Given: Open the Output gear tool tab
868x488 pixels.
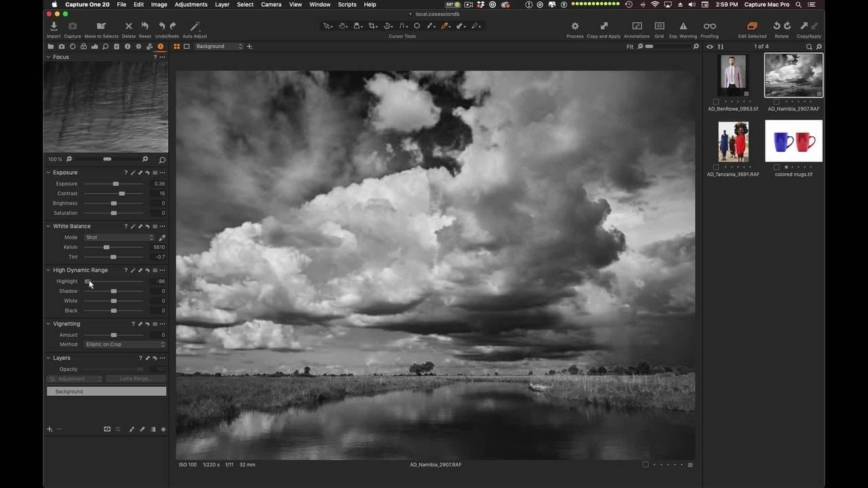Looking at the screenshot, I should [138, 47].
